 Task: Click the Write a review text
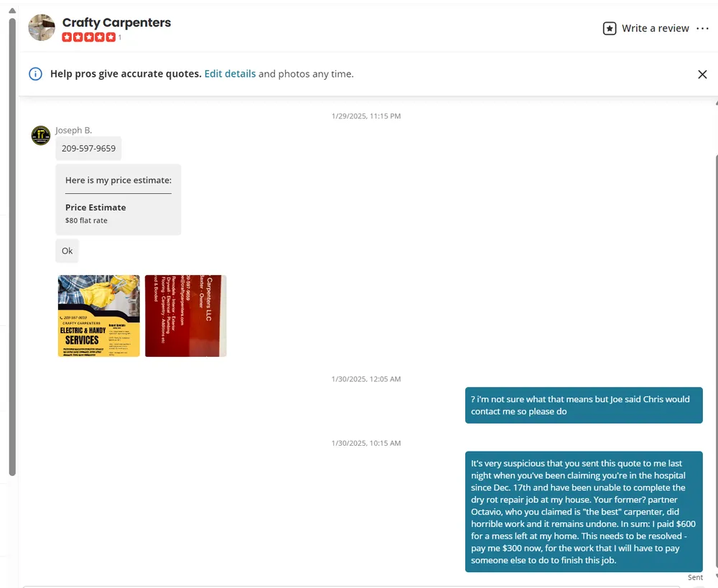[x=655, y=29]
